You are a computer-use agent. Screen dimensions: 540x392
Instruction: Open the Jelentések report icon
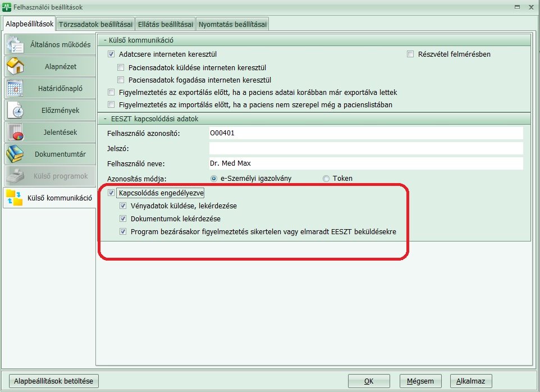tap(15, 132)
